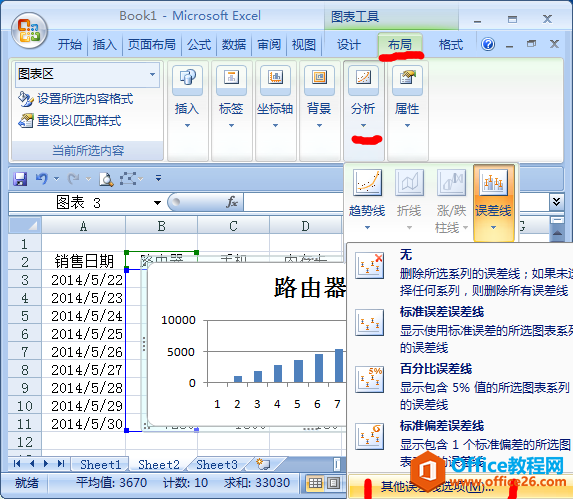Click last sheet navigation arrow
Viewport: 573px width, 499px height.
[x=61, y=464]
